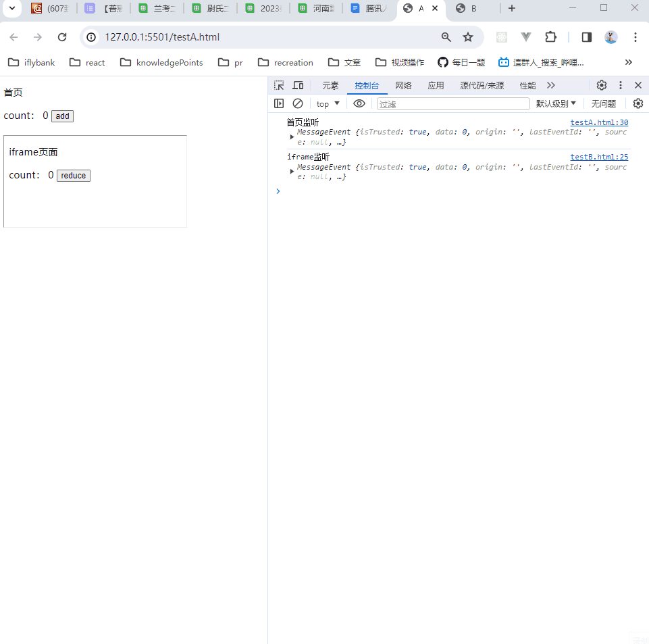Expand the MessageEvent under iframe监听
649x644 pixels.
292,170
